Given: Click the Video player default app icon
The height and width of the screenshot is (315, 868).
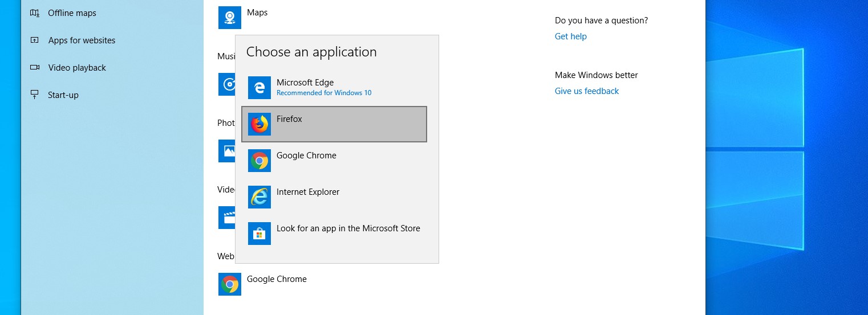Looking at the screenshot, I should pos(226,218).
